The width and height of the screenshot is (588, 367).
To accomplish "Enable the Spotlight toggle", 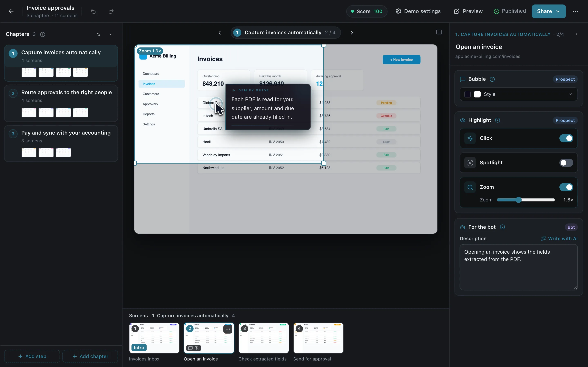I will click(x=566, y=163).
